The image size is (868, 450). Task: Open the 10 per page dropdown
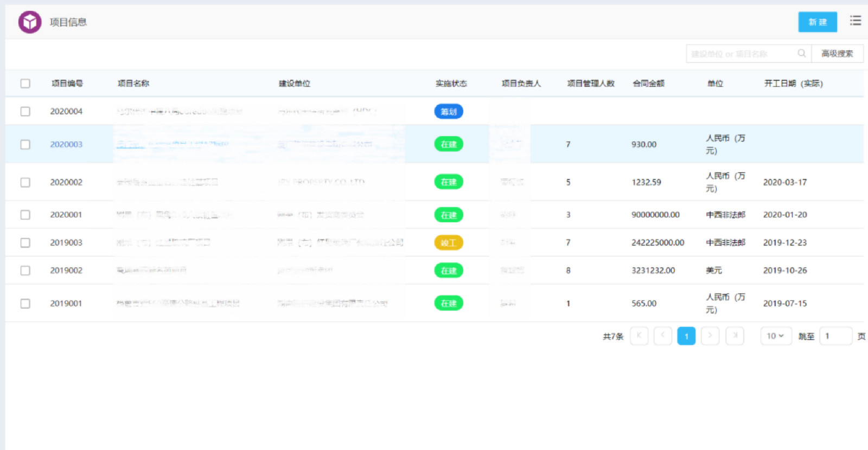tap(776, 336)
